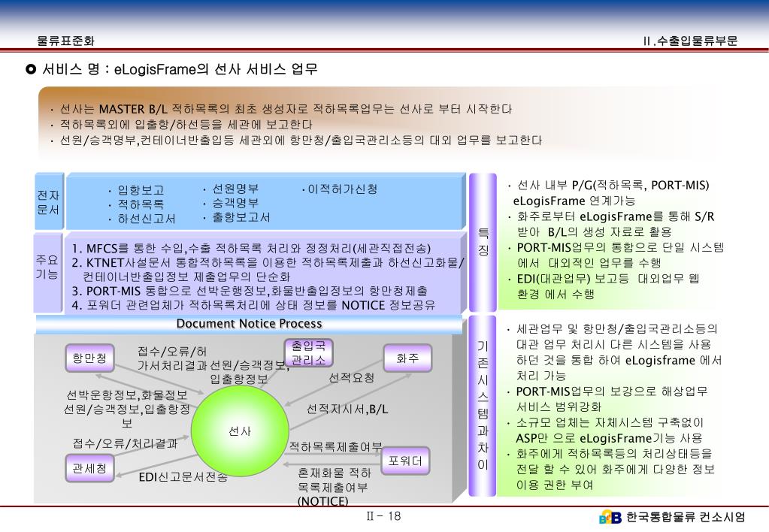Screen dimensions: 769x532
Task: Click function item 4 about 포워더 NOTICE
Action: pos(253,306)
